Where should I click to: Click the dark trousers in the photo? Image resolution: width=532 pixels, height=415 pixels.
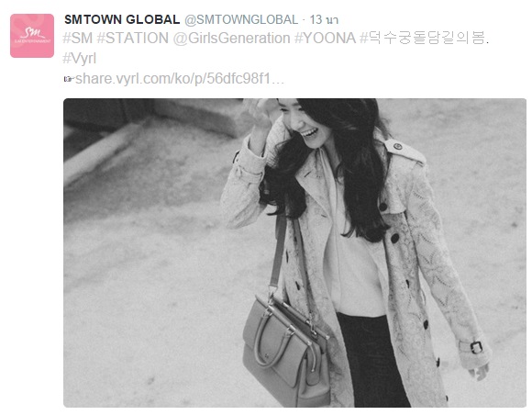coord(371,360)
